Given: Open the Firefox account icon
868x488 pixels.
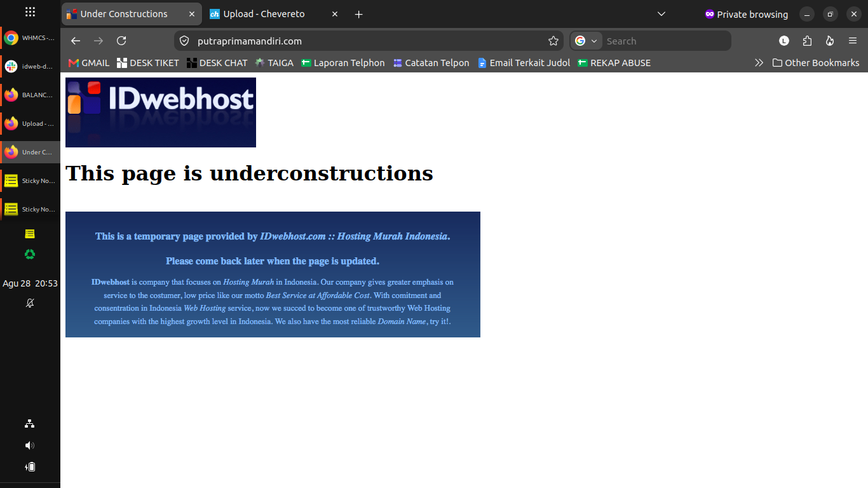Looking at the screenshot, I should (784, 41).
